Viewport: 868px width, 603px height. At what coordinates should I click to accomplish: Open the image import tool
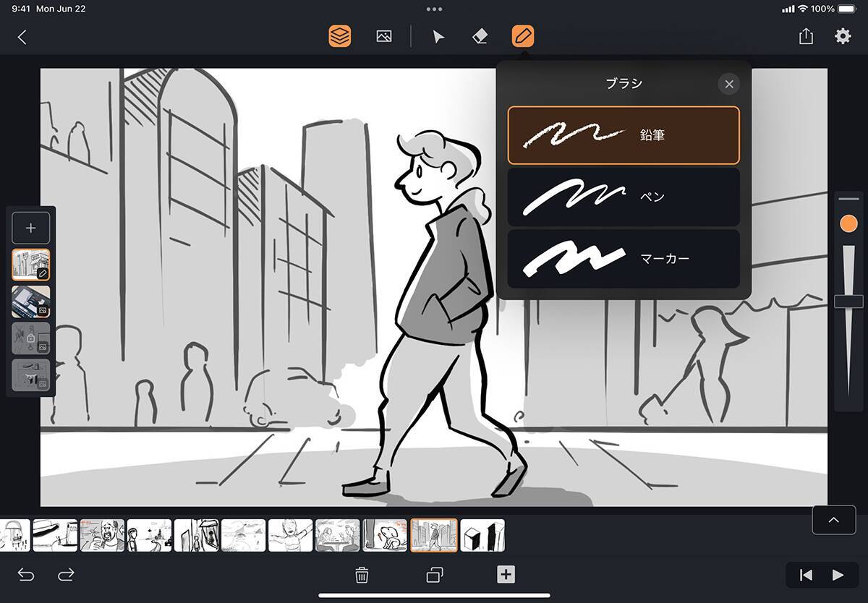[x=384, y=36]
